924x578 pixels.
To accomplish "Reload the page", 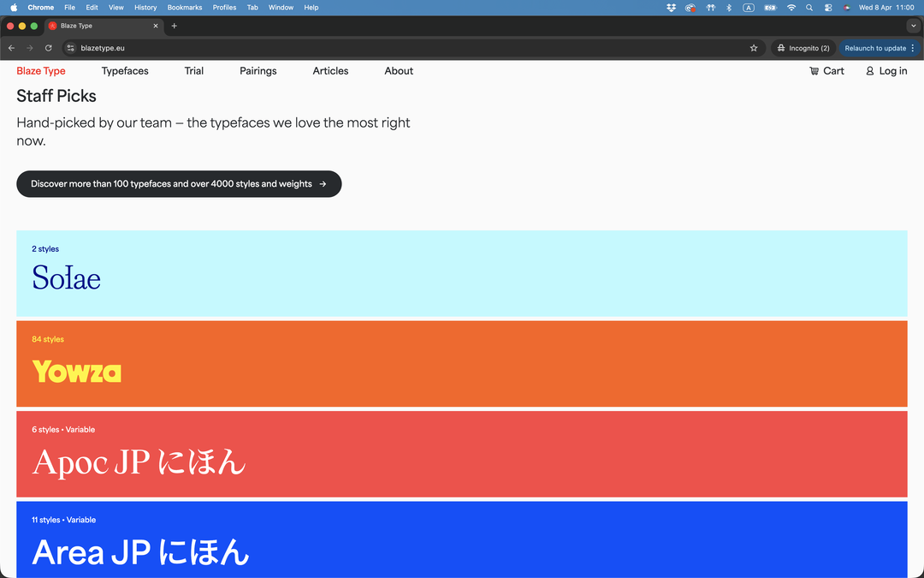I will [49, 48].
